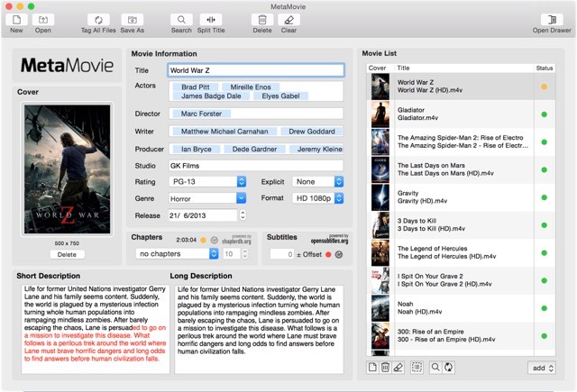Screen dimensions: 577x392
Task: Click the Matthew Michael Carnahan writer token
Action: 224,132
